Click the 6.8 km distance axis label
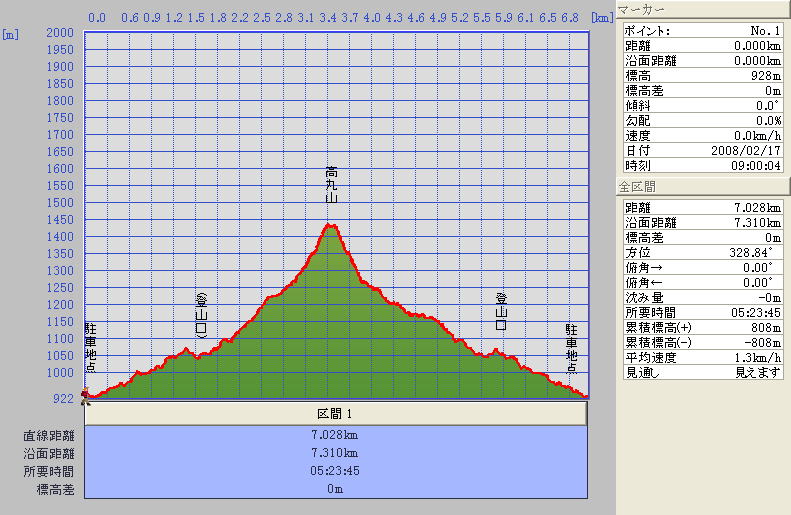The image size is (791, 515). click(x=570, y=18)
